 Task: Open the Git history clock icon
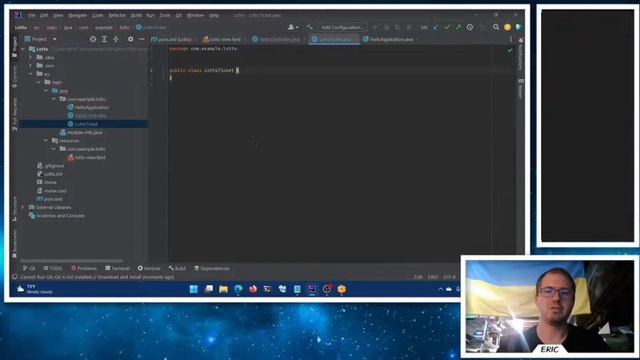click(470, 27)
